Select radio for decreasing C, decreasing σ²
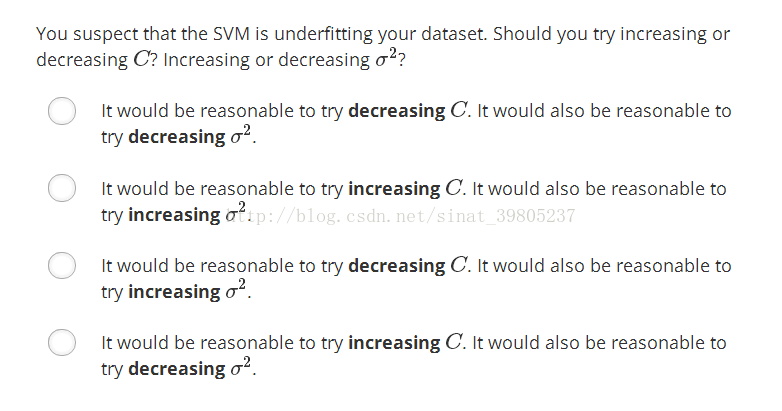 (62, 111)
